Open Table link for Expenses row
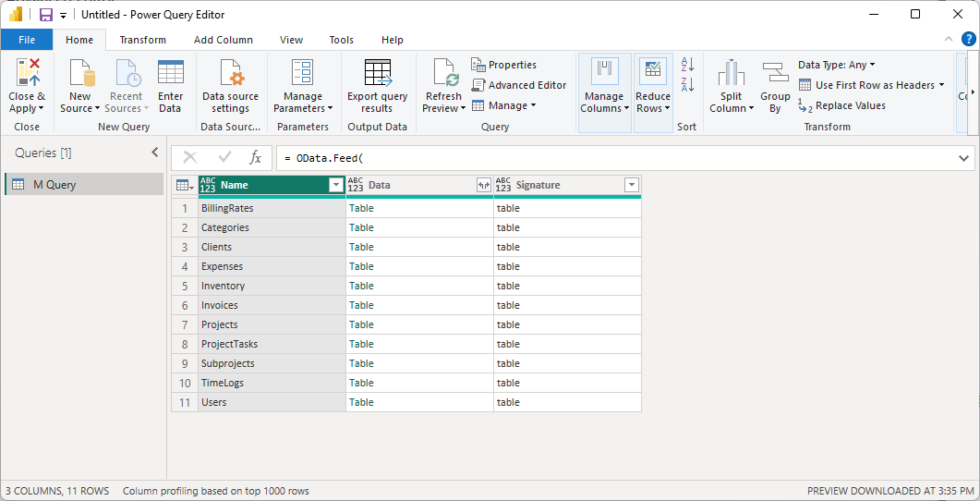The width and height of the screenshot is (980, 501). [361, 266]
